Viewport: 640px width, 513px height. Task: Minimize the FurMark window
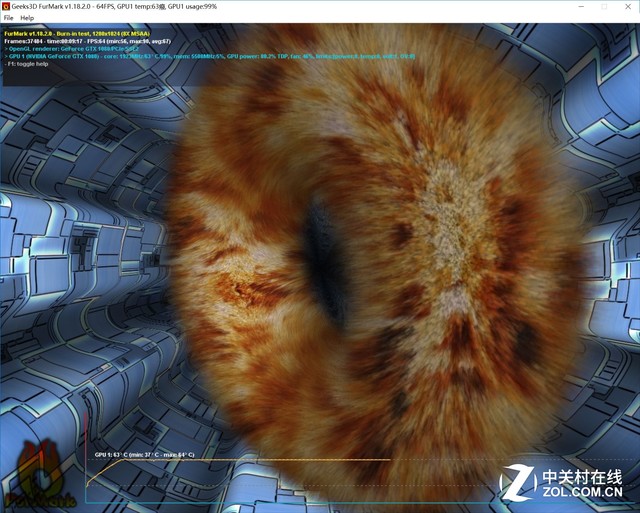581,7
